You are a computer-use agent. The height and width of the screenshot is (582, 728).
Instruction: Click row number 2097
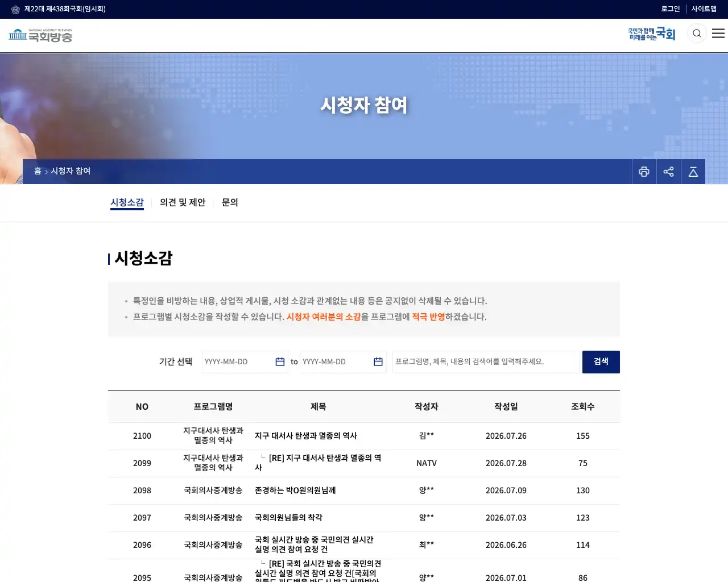[142, 518]
